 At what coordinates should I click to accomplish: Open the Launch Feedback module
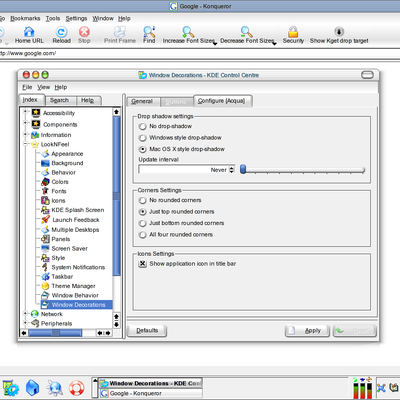(x=70, y=220)
